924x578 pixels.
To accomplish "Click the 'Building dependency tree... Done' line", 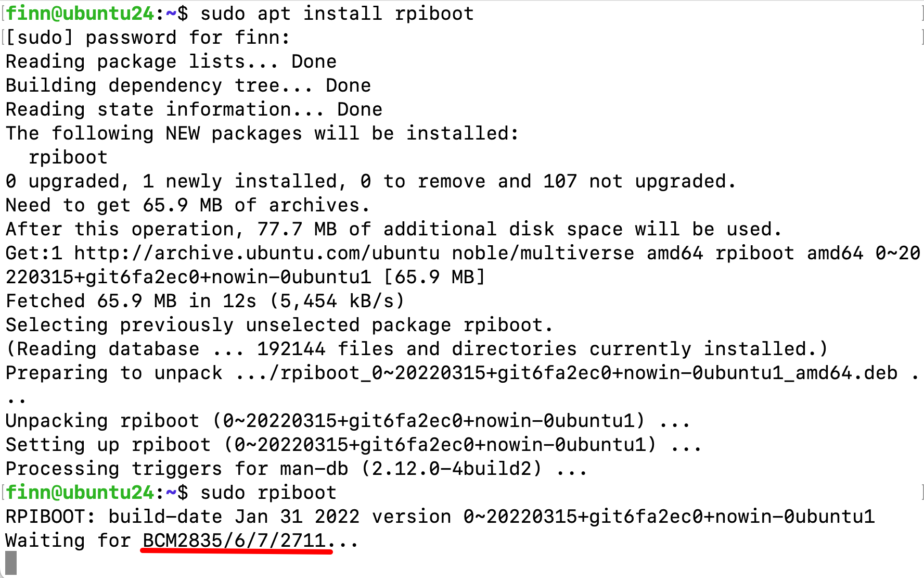I will coord(188,85).
